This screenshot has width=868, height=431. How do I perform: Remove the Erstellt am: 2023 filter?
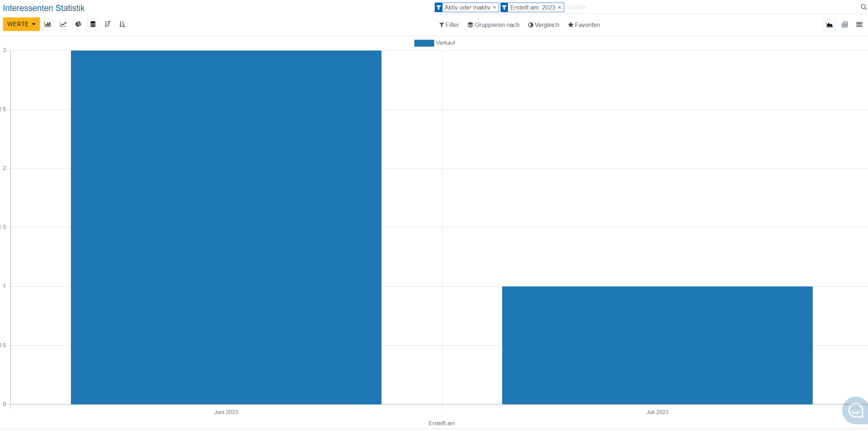point(560,7)
